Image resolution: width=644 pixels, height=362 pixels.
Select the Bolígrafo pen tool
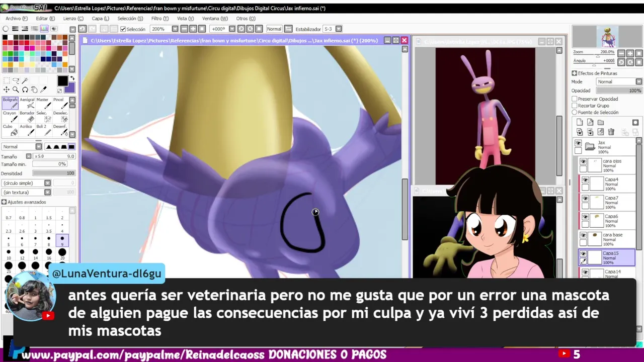click(10, 103)
